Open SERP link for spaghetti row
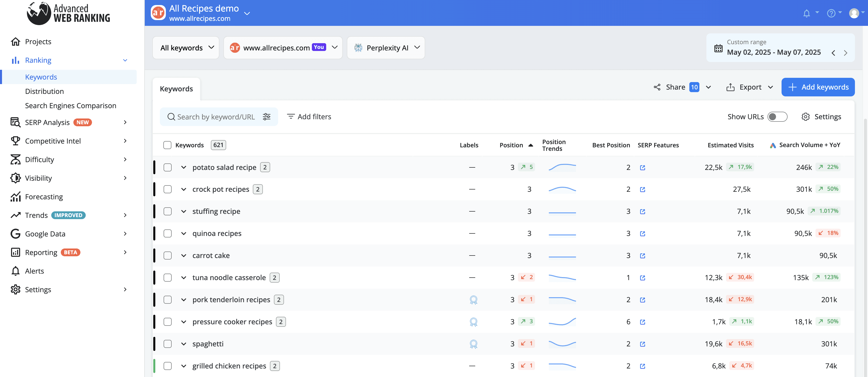The image size is (868, 377). (x=643, y=344)
